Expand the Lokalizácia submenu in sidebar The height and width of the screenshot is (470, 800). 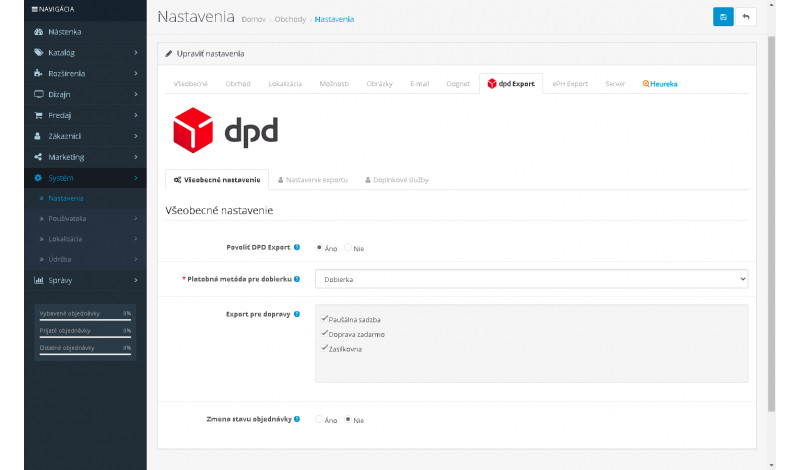pos(136,239)
